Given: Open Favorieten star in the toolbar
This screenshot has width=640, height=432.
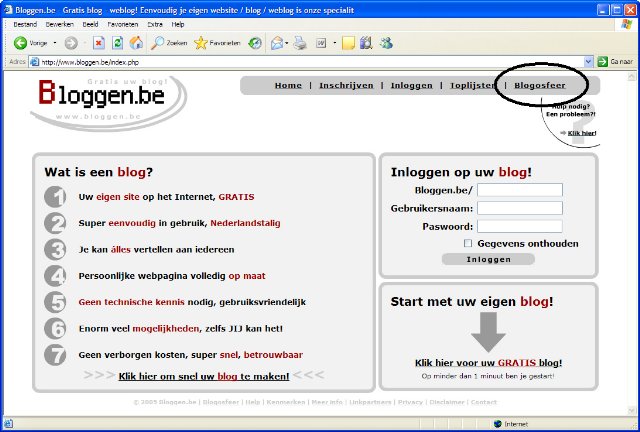Looking at the screenshot, I should click(217, 43).
